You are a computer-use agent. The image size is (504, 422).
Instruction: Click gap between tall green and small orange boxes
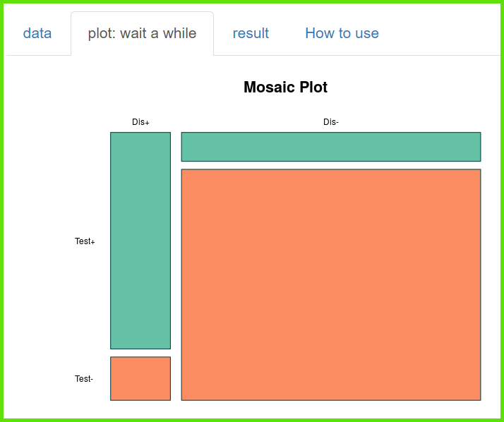[x=140, y=353]
